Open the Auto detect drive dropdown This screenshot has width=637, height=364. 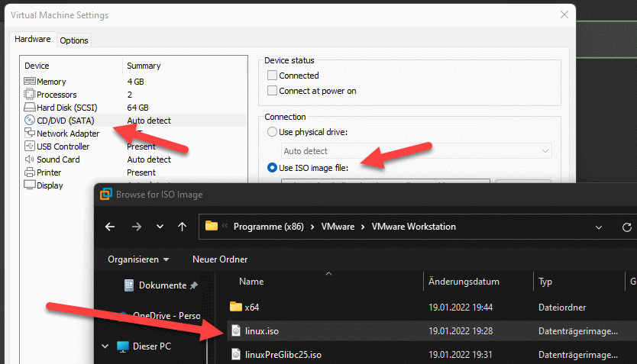pyautogui.click(x=545, y=151)
